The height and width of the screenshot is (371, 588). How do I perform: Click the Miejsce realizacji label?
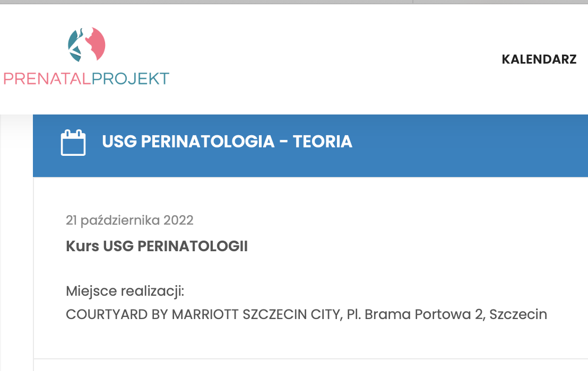pos(125,291)
